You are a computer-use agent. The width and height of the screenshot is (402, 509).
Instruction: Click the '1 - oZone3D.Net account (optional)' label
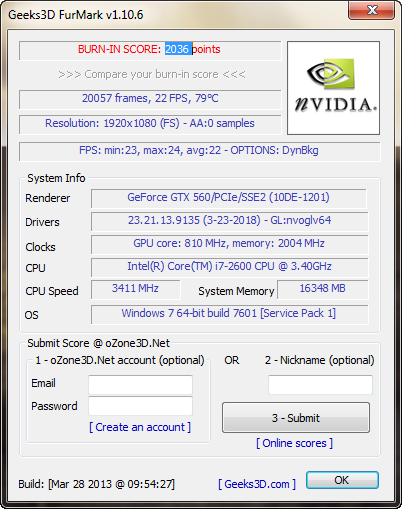pyautogui.click(x=120, y=360)
